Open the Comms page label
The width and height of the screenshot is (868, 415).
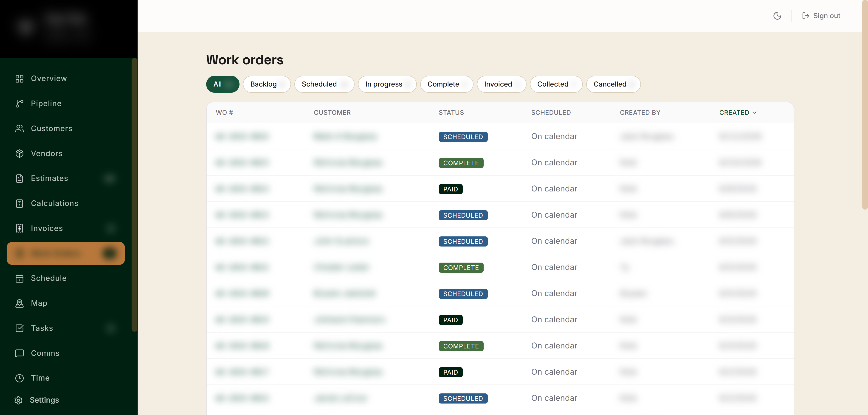45,353
